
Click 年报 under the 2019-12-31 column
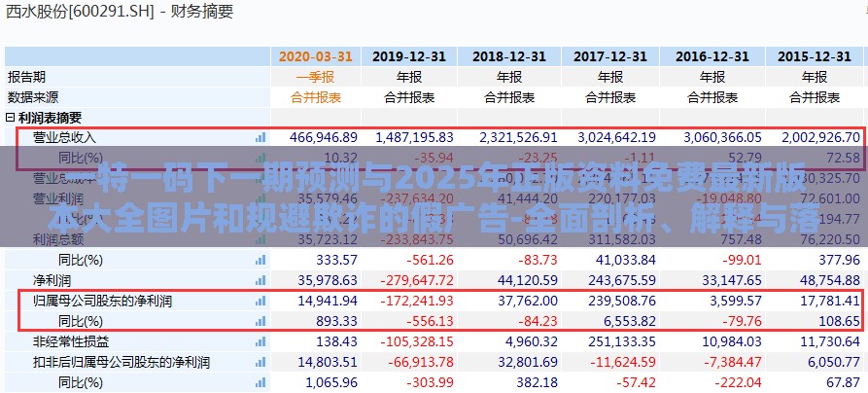pos(409,77)
